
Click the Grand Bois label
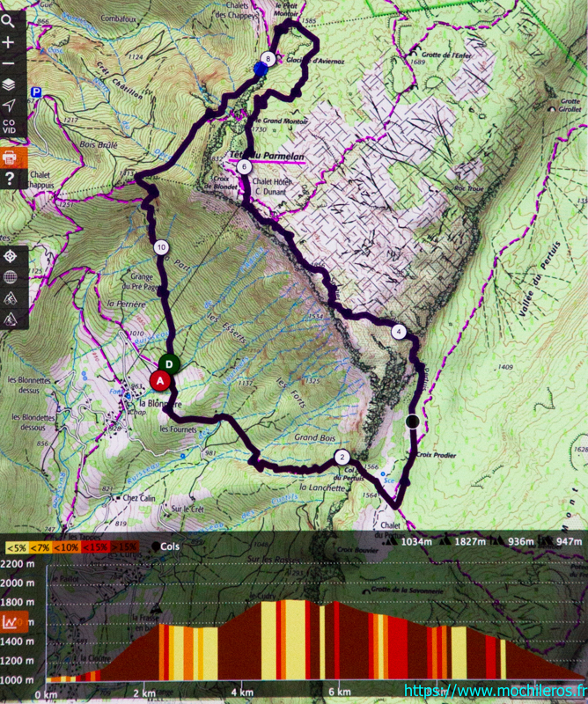click(315, 437)
